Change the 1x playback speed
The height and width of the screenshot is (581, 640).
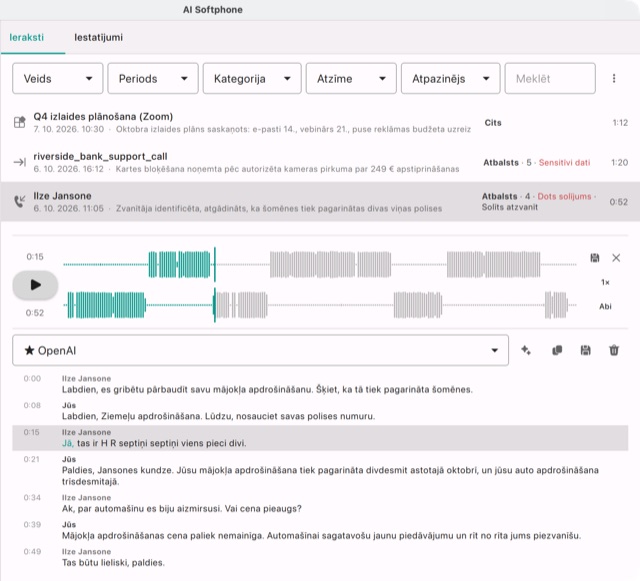click(605, 282)
